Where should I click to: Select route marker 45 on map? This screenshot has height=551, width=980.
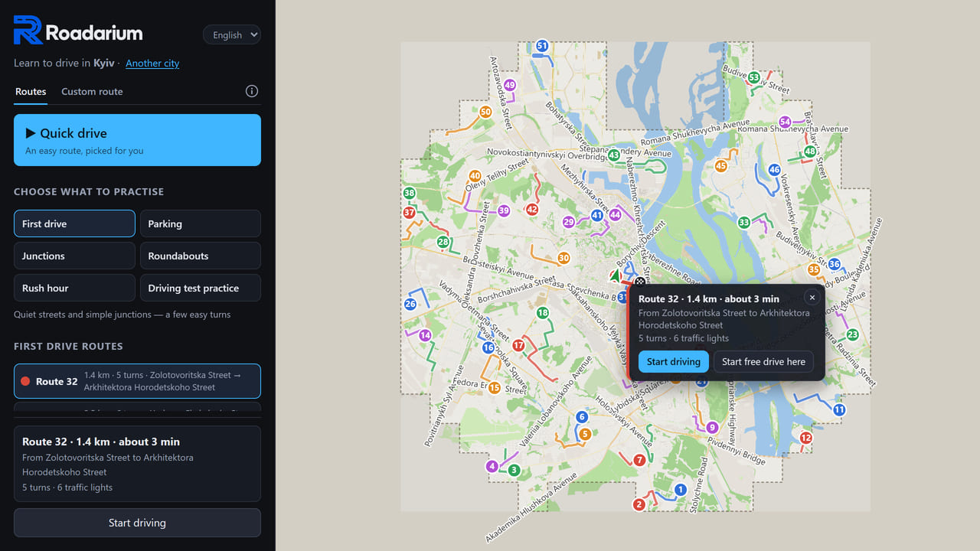(720, 166)
